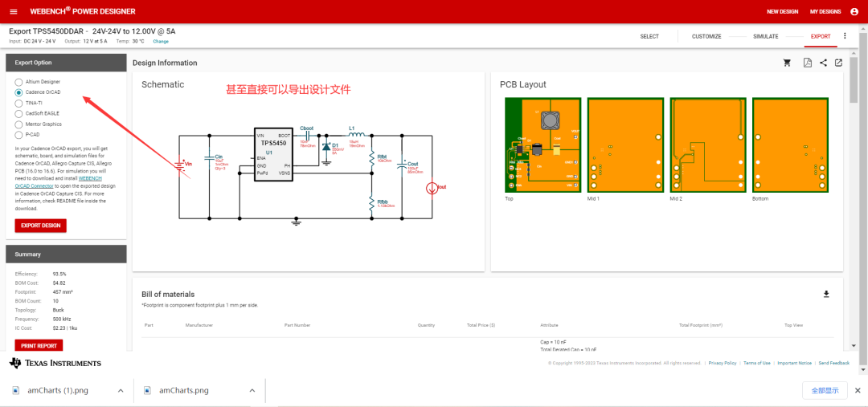Image resolution: width=868 pixels, height=407 pixels.
Task: Click the amCharts (1).png file icon
Action: point(15,390)
